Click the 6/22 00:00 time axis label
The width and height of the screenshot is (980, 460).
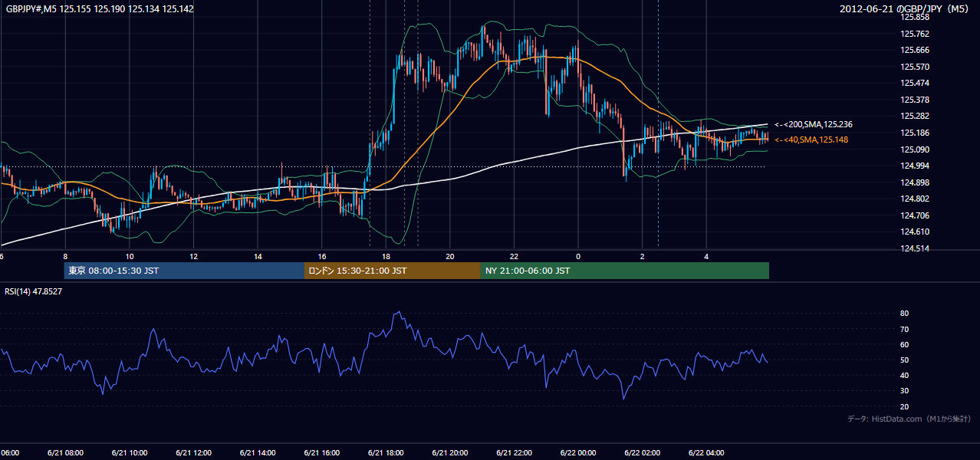click(x=578, y=453)
